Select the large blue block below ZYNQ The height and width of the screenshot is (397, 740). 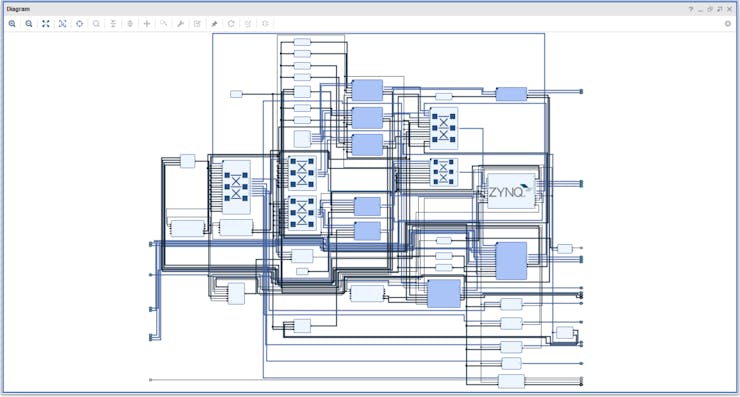[x=511, y=261]
